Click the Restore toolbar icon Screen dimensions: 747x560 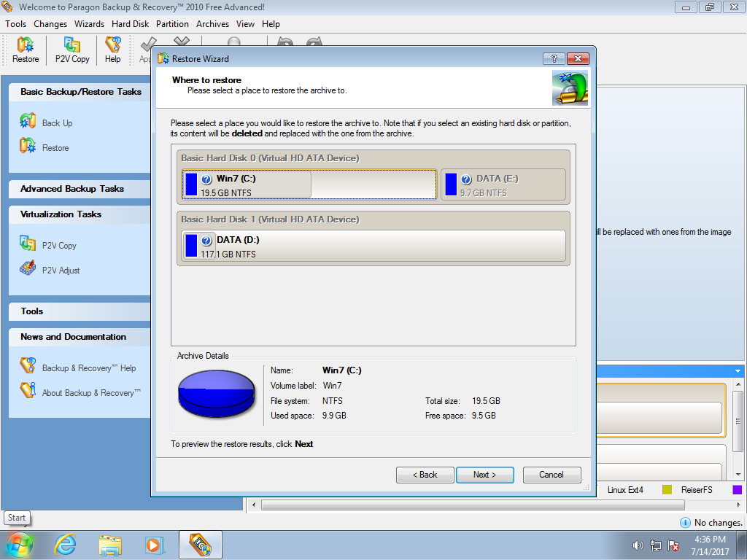click(x=26, y=50)
